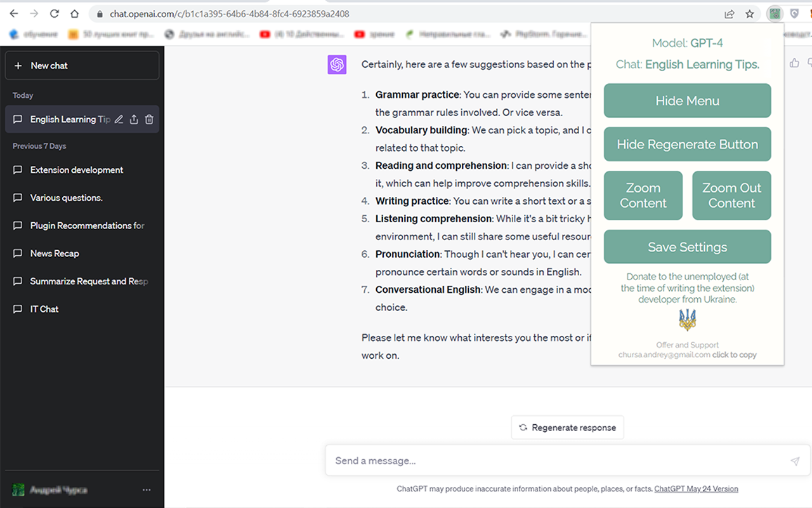Screen dimensions: 812x508
Task: Switch to the News Recap conversation
Action: (55, 253)
